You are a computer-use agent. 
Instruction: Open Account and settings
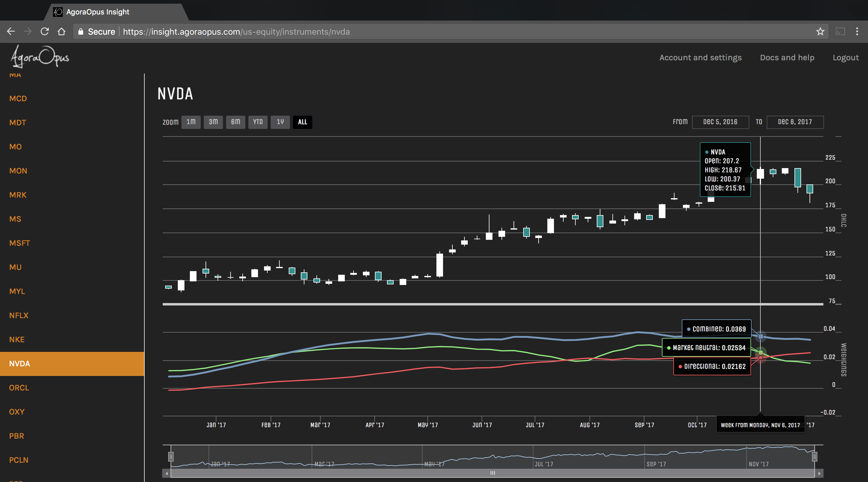pos(700,58)
